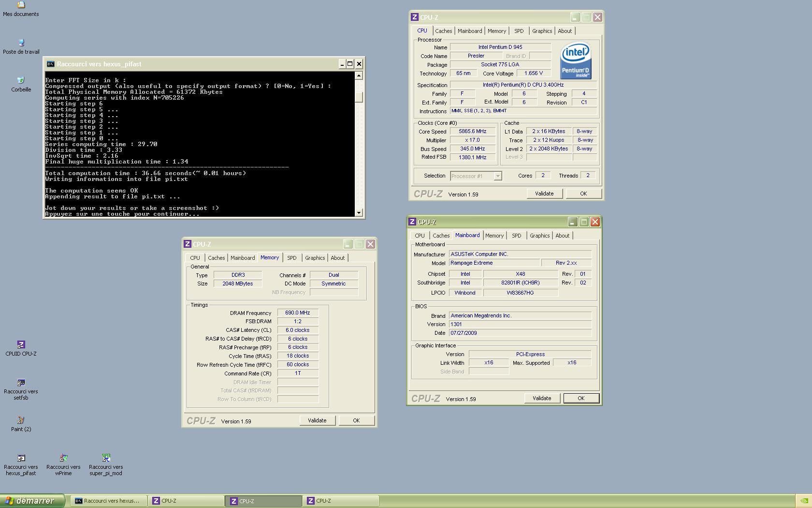
Task: Switch to SPD tab in Memory window
Action: click(x=292, y=258)
